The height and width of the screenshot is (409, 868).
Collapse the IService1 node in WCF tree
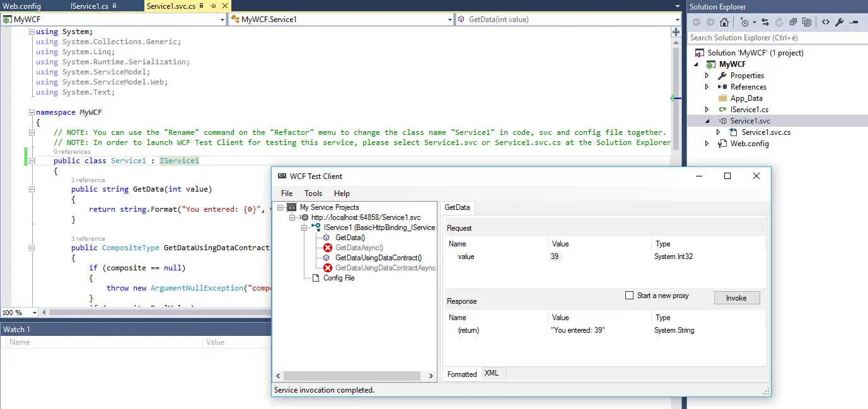(304, 228)
